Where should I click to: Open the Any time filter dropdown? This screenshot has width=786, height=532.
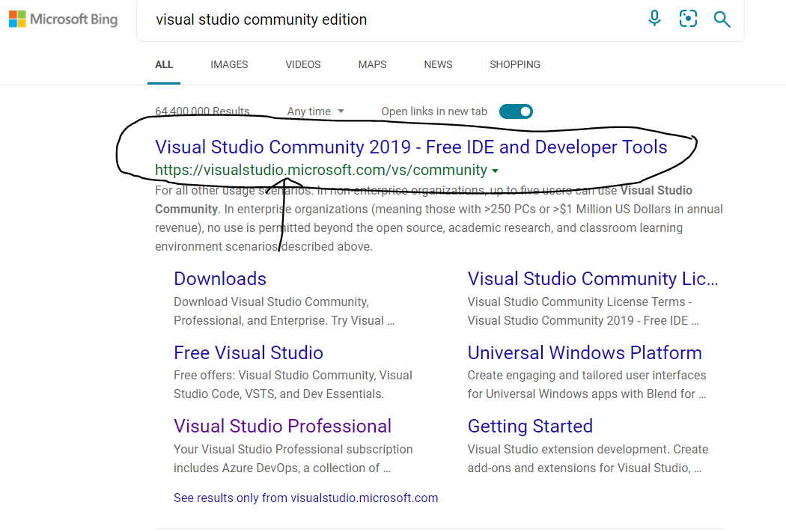pyautogui.click(x=315, y=111)
